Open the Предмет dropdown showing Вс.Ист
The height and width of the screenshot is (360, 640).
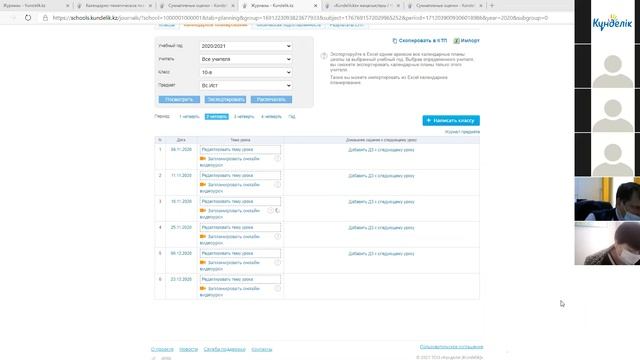click(246, 85)
